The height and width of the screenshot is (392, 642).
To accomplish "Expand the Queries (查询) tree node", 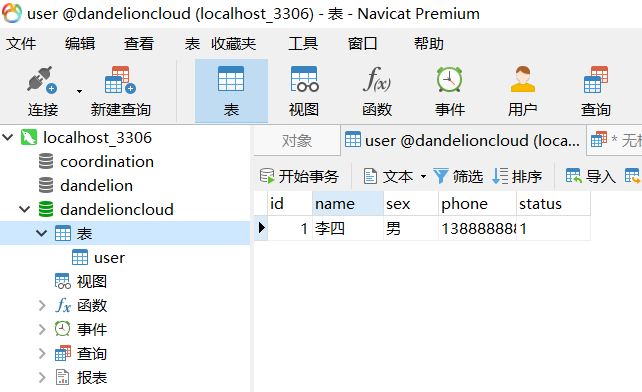I will [42, 353].
